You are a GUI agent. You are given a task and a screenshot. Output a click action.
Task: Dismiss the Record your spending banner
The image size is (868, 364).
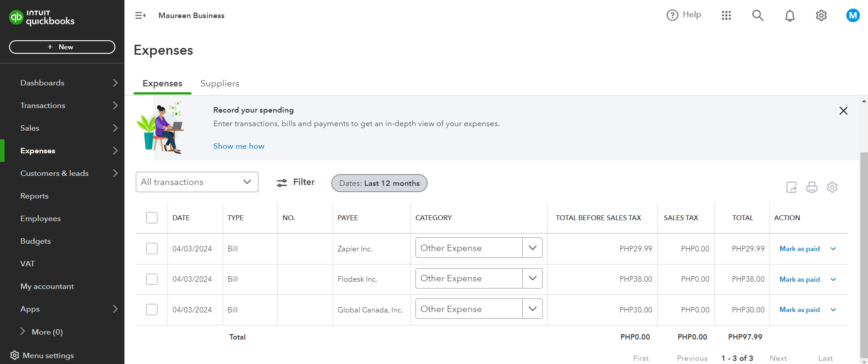click(843, 111)
